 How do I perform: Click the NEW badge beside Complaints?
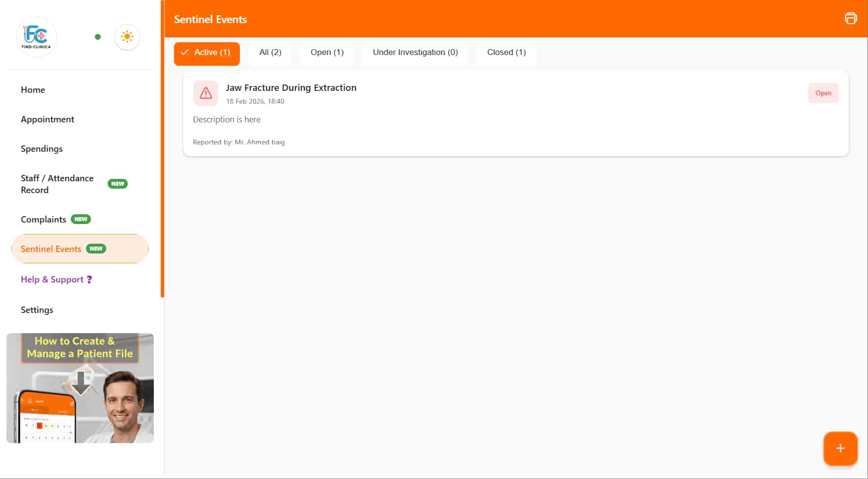pos(81,219)
